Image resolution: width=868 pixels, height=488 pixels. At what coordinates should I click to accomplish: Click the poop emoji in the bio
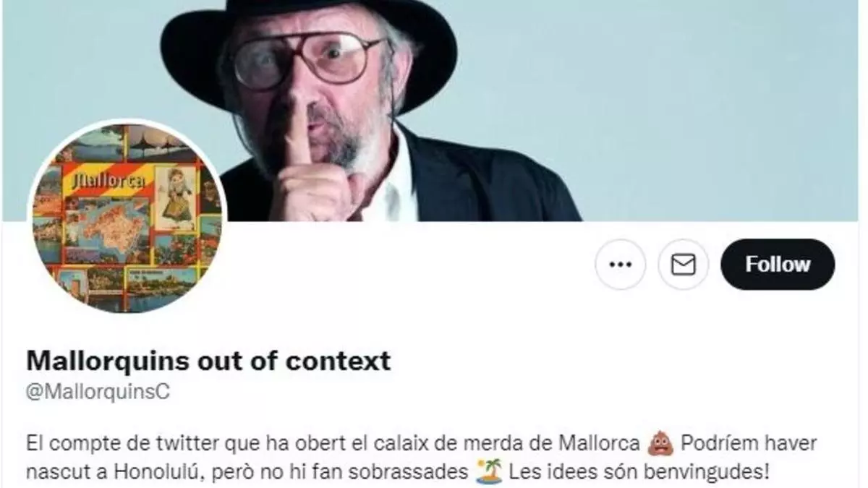point(661,442)
